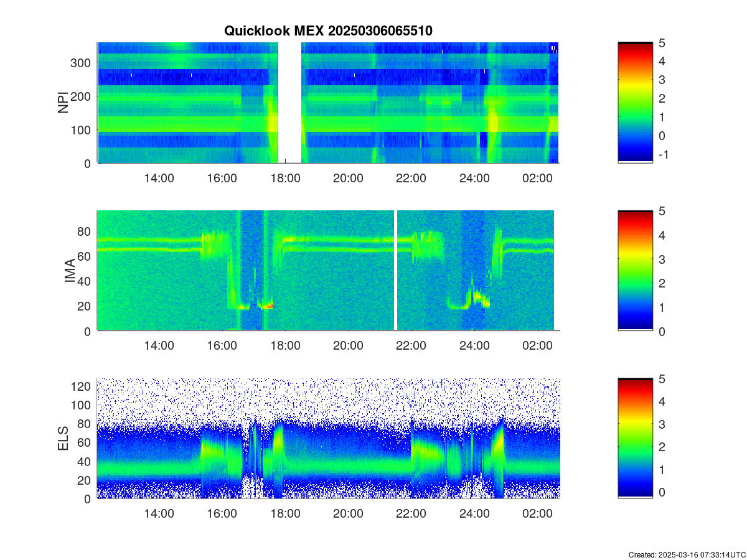Click the "Created: 2025-03-16 07:33:14UTC" timestamp
The image size is (747, 560).
click(687, 554)
